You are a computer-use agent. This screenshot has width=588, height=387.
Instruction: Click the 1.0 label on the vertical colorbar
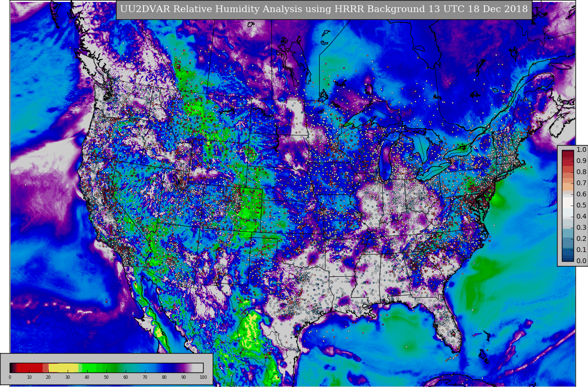pos(581,150)
